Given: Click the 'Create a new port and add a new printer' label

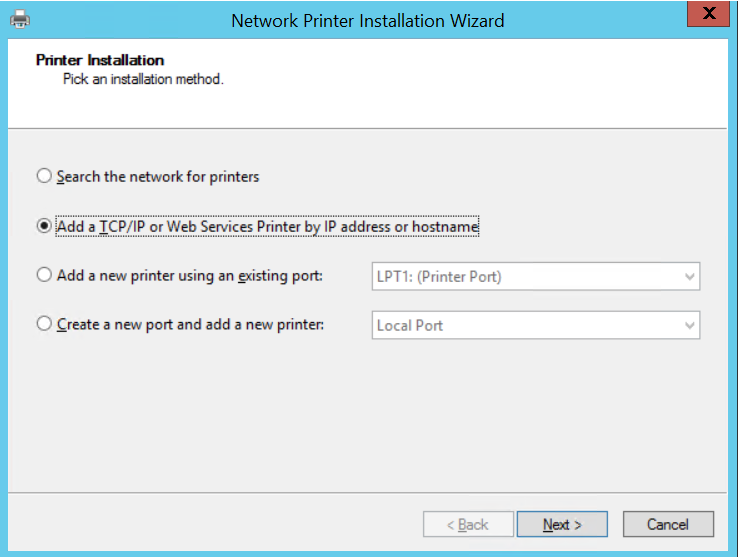Looking at the screenshot, I should coord(190,324).
